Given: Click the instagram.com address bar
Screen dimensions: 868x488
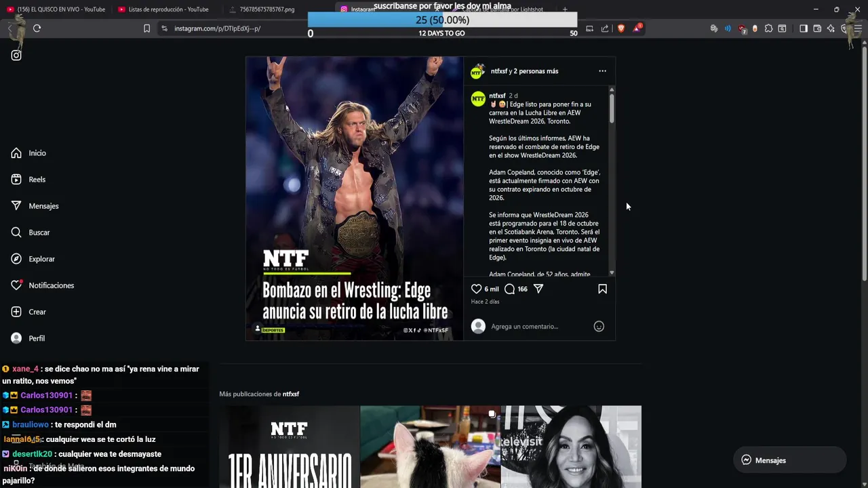Looking at the screenshot, I should (x=217, y=28).
